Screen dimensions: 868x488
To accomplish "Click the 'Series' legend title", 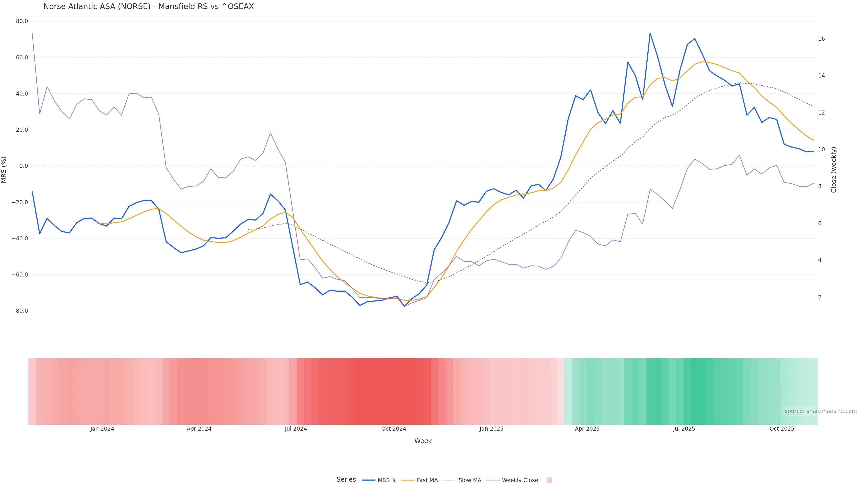I will click(x=346, y=479).
